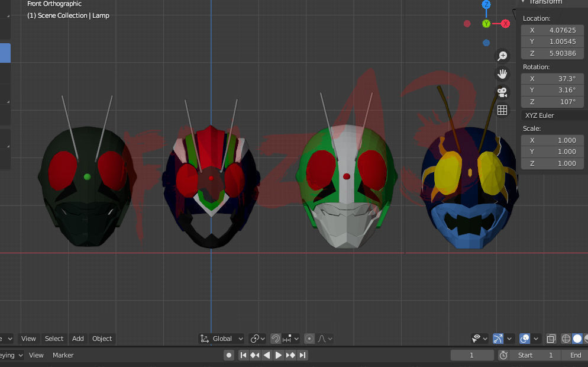The width and height of the screenshot is (588, 367).
Task: Click the negative Z axis gizmo dot
Action: [486, 43]
